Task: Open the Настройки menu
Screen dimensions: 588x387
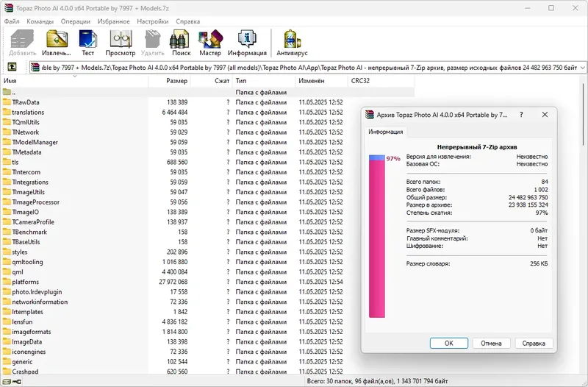Action: coord(153,21)
